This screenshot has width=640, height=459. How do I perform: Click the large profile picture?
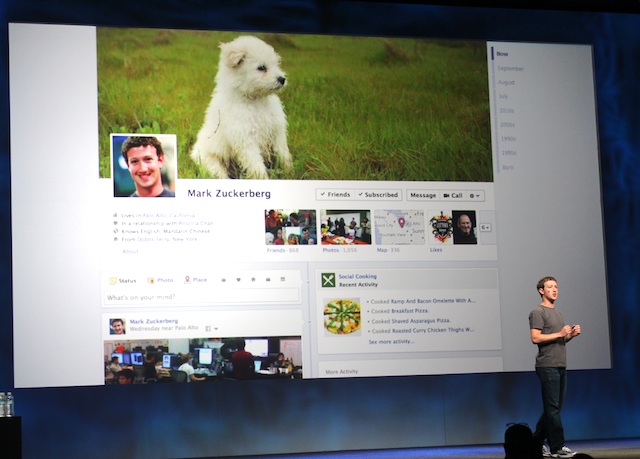pyautogui.click(x=144, y=166)
